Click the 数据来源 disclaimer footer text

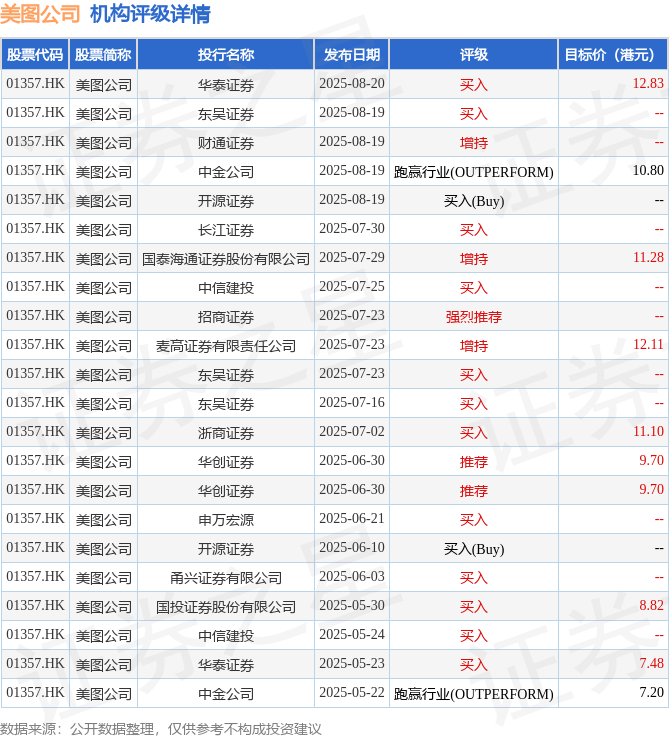161,729
